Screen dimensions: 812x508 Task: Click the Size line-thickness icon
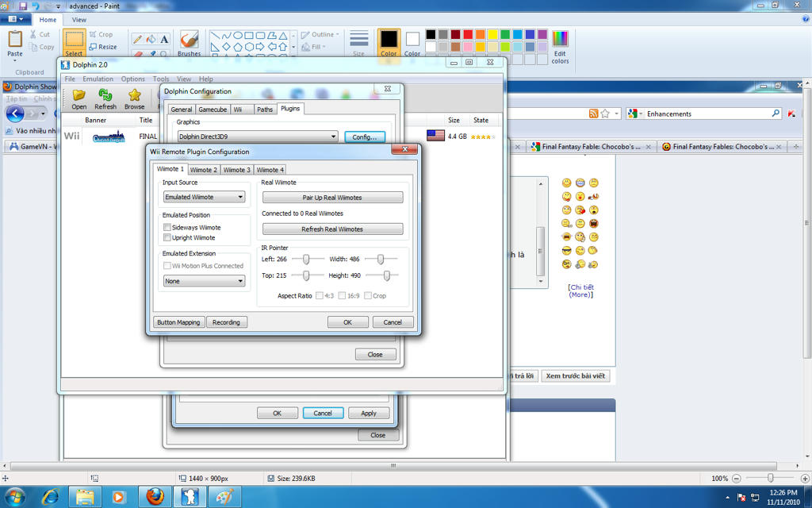(359, 38)
